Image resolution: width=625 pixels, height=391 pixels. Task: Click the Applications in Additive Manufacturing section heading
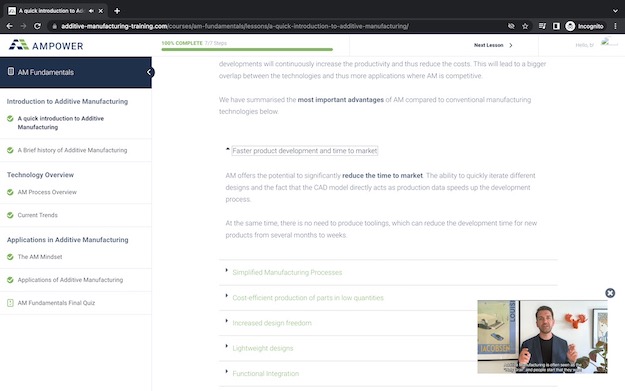click(x=67, y=240)
